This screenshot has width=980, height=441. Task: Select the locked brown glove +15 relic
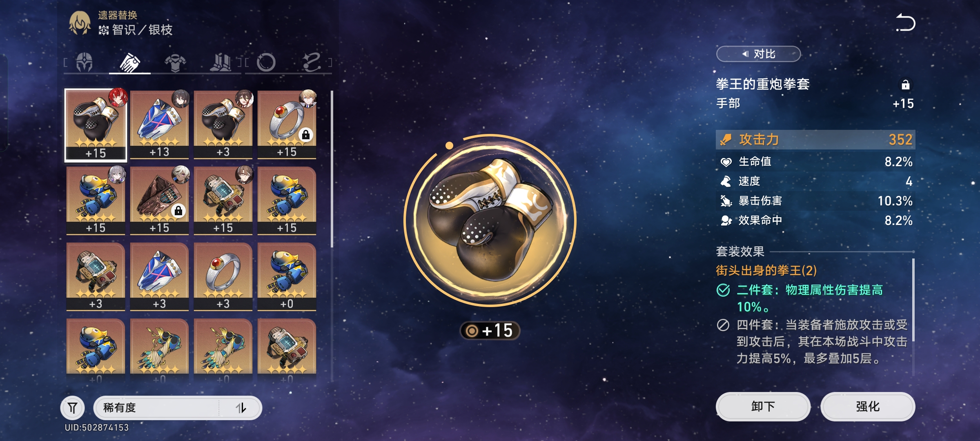159,200
